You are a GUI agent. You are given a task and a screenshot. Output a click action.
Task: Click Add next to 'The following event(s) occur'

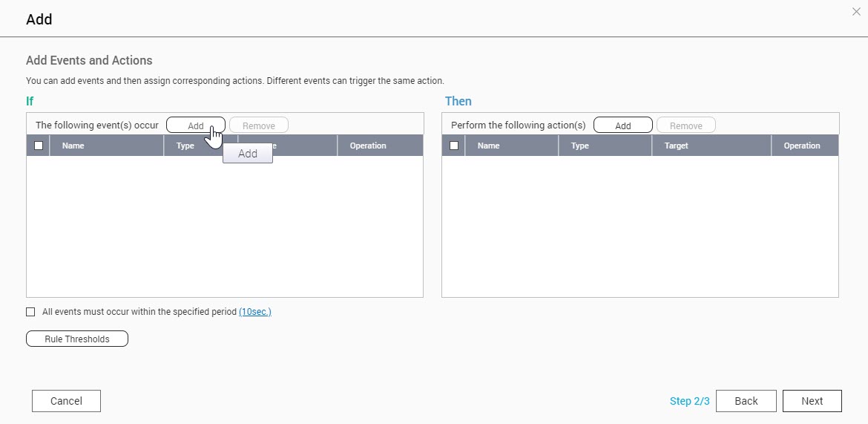click(x=195, y=125)
